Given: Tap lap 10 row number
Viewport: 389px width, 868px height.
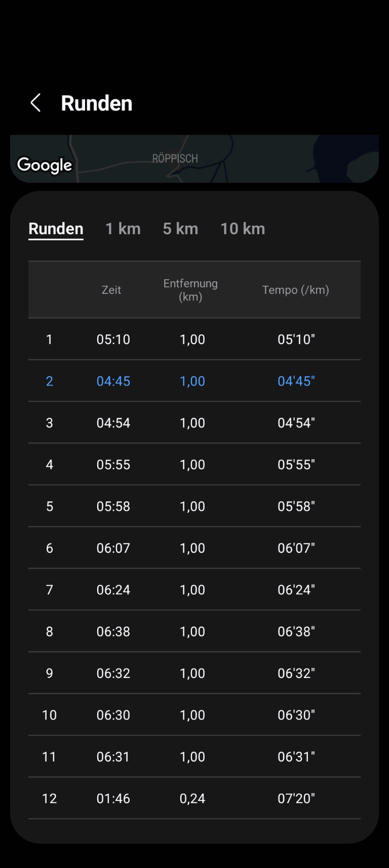Looking at the screenshot, I should pyautogui.click(x=49, y=715).
